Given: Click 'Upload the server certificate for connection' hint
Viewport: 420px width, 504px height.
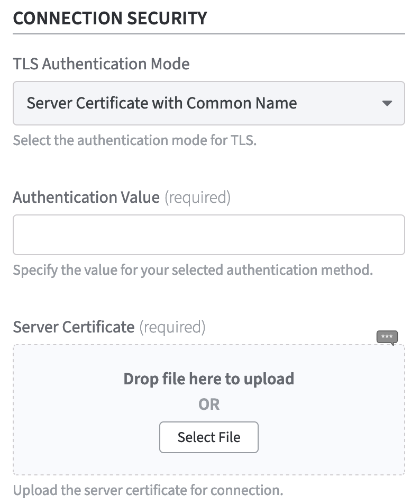Looking at the screenshot, I should [148, 489].
